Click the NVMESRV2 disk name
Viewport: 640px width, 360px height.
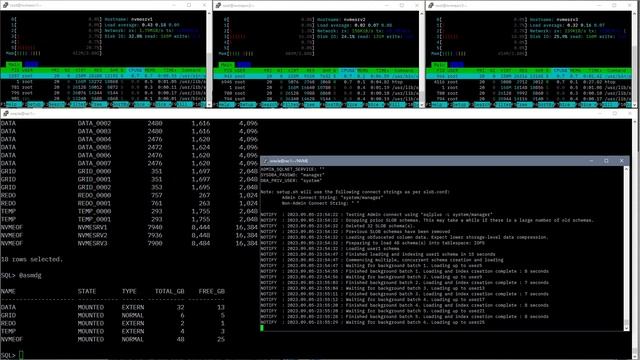tap(92, 235)
